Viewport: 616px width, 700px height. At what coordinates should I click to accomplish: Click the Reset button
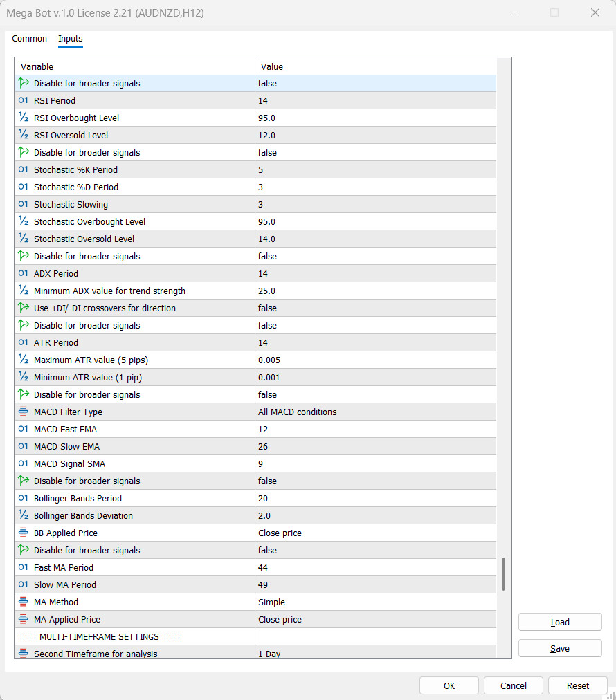pyautogui.click(x=577, y=685)
